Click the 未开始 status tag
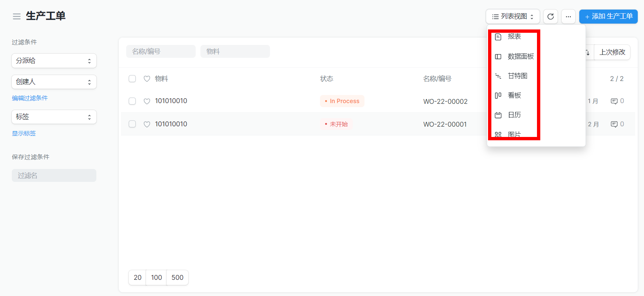The width and height of the screenshot is (644, 296). point(336,124)
